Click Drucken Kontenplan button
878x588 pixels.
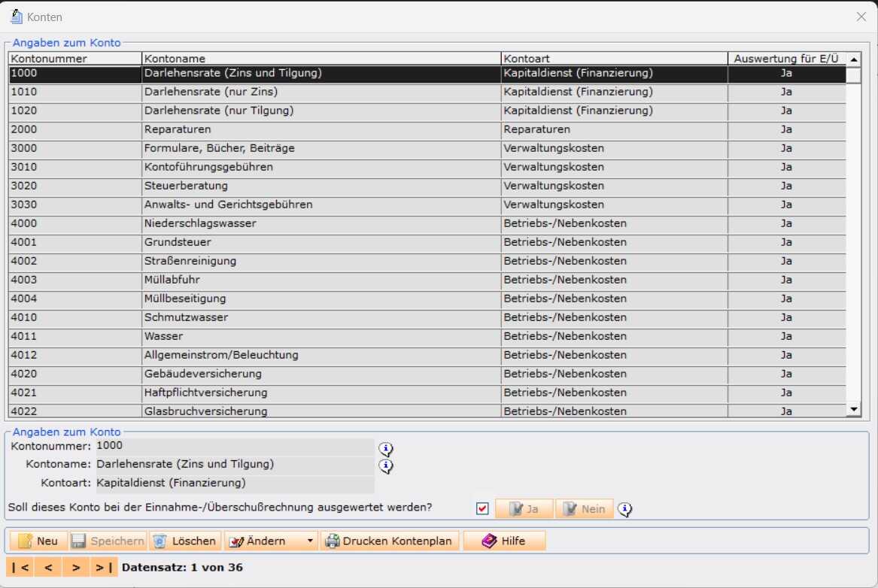pos(390,541)
